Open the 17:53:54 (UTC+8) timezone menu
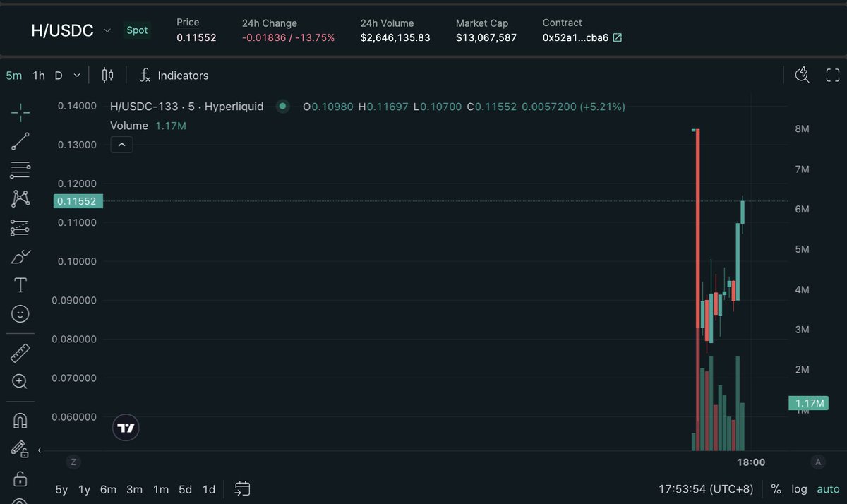The image size is (847, 504). [706, 489]
